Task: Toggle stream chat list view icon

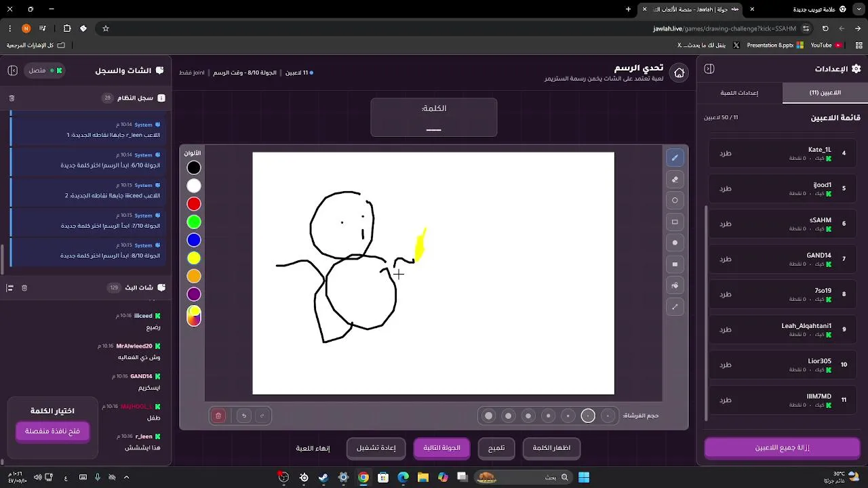Action: 9,288
